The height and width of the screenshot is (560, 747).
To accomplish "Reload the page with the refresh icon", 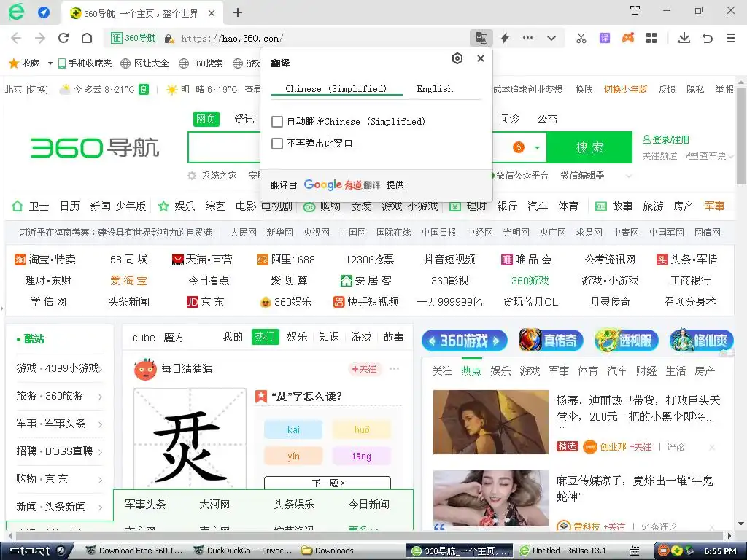I will [63, 38].
